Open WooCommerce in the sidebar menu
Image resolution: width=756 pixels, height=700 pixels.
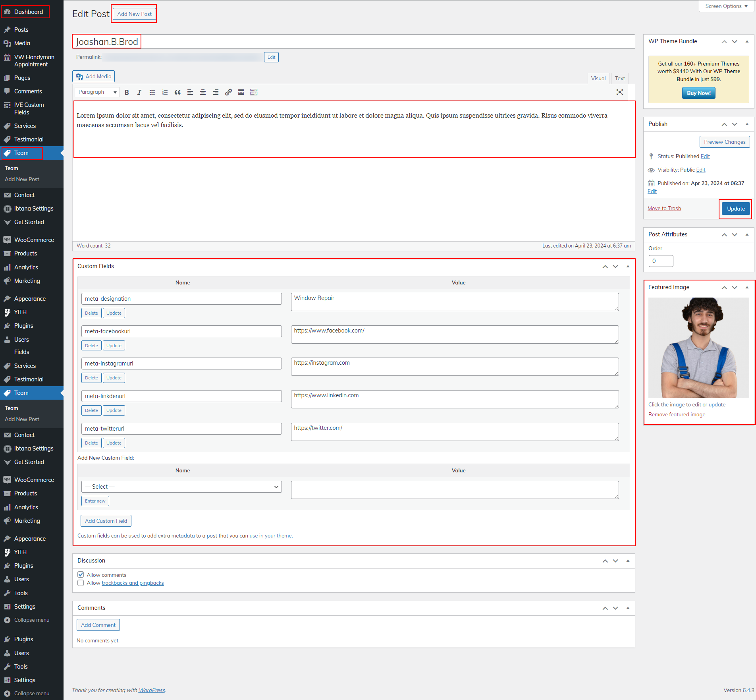pyautogui.click(x=34, y=240)
